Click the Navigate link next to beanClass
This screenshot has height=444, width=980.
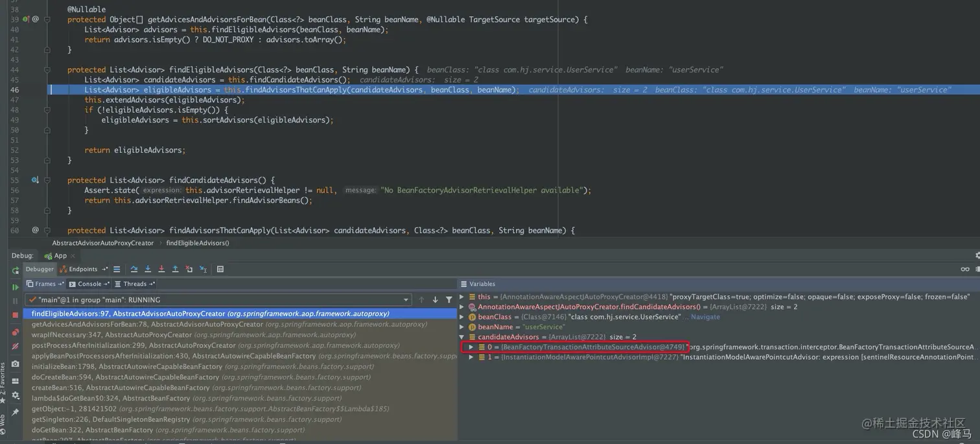click(705, 317)
